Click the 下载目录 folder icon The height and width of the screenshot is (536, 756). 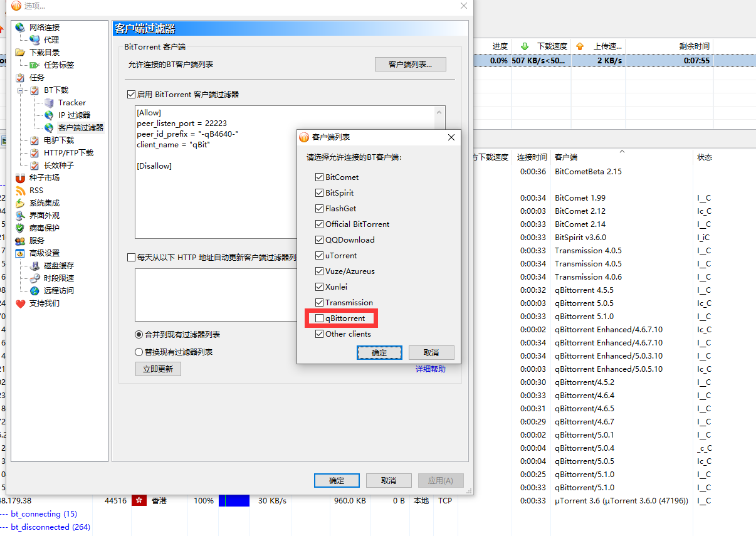tap(20, 53)
